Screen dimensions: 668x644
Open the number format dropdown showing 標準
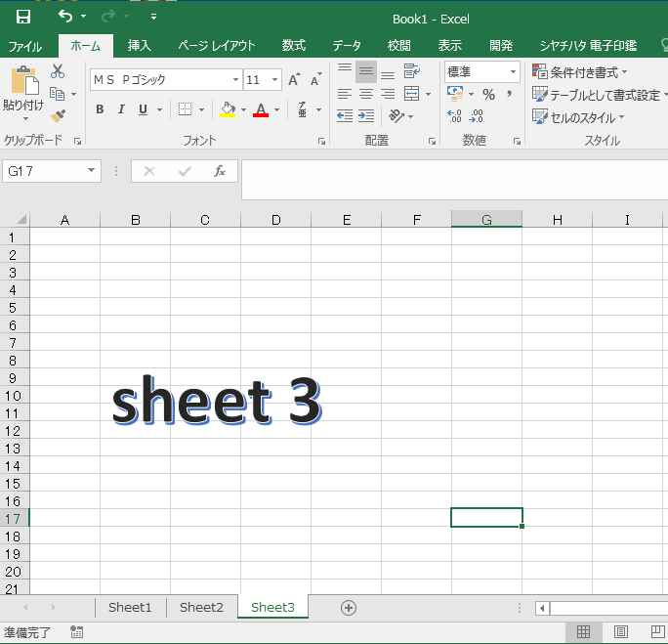pos(513,72)
